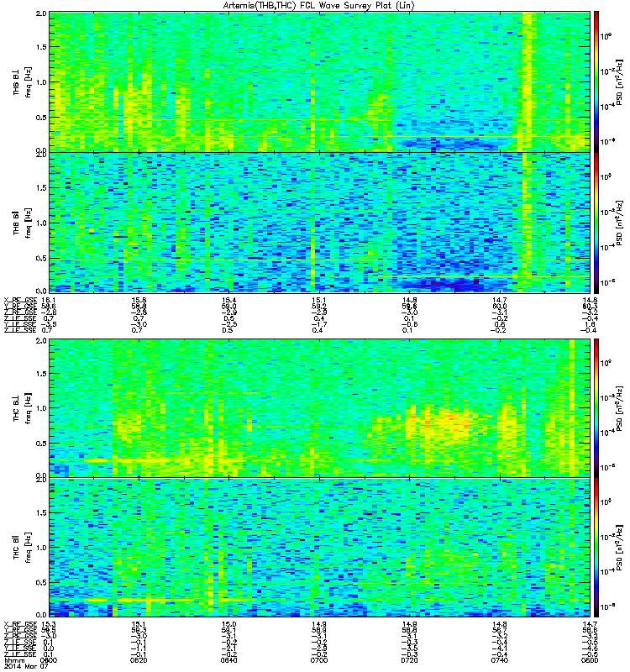This screenshot has height=672, width=630.
Task: Click the 16.1 X_RE_GSE value for THB
Action: (x=50, y=300)
